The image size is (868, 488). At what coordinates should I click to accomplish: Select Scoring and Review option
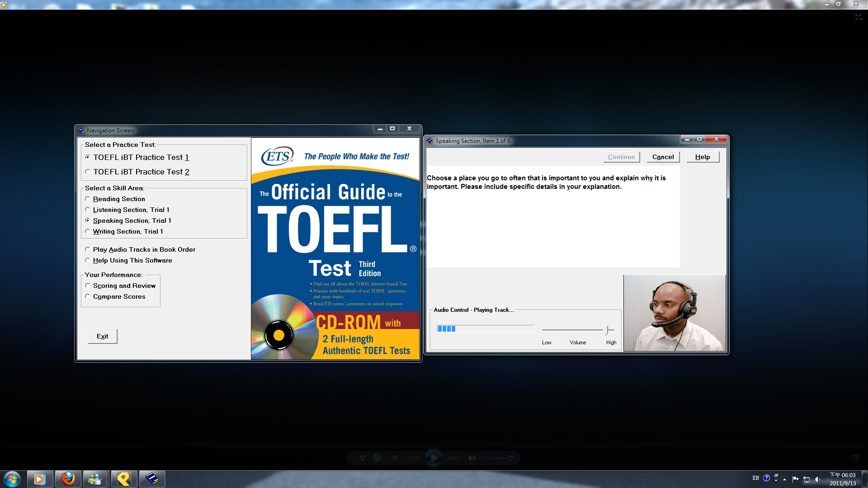click(120, 286)
